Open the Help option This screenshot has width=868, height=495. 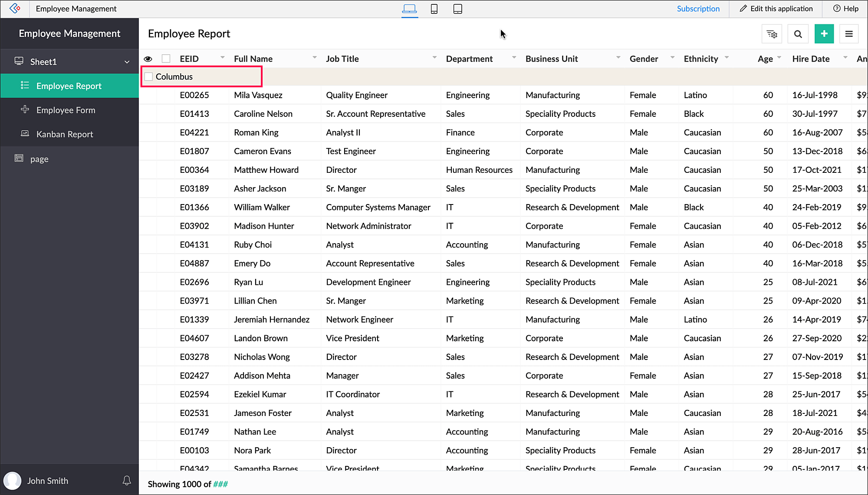(x=846, y=9)
